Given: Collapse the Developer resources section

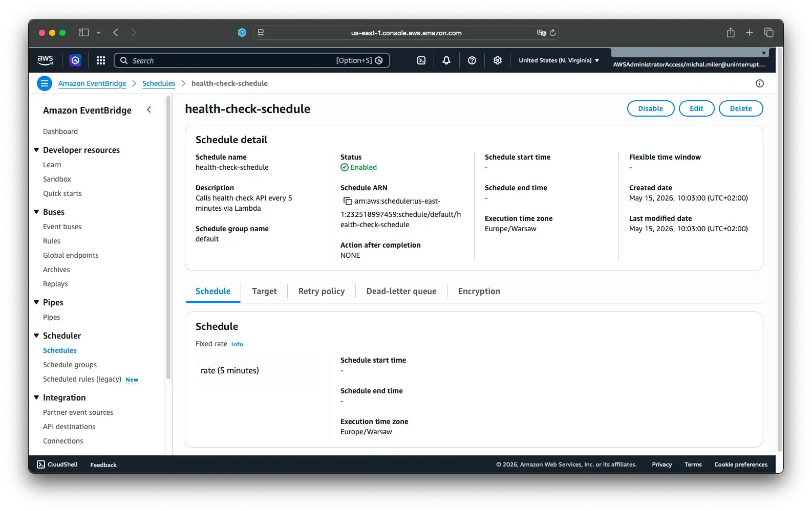Looking at the screenshot, I should pyautogui.click(x=36, y=150).
